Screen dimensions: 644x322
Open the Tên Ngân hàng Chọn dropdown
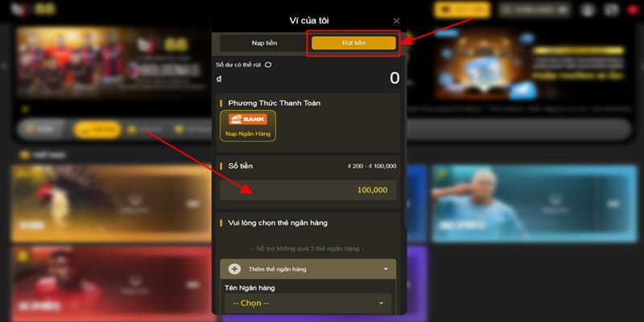(308, 303)
